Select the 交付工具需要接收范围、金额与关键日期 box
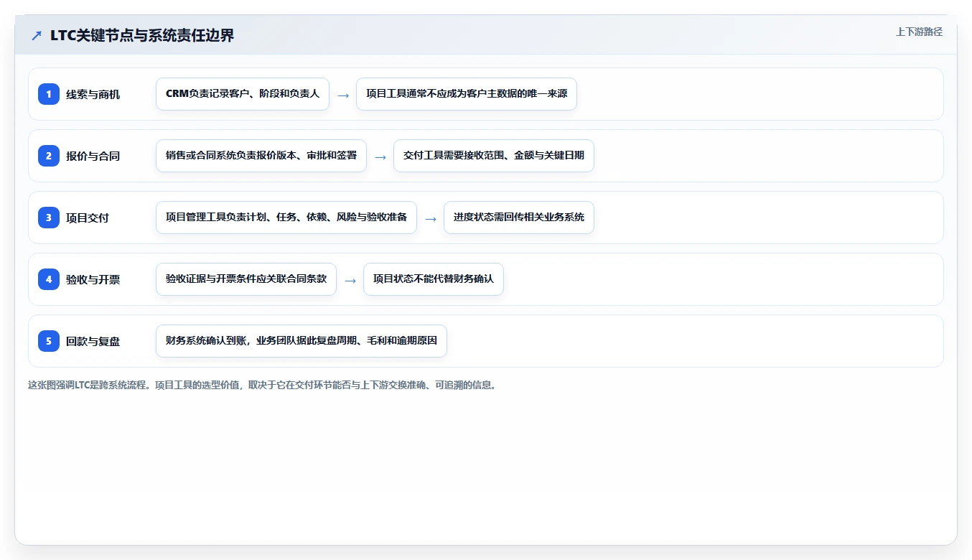Viewport: 972px width, 560px height. coord(494,156)
